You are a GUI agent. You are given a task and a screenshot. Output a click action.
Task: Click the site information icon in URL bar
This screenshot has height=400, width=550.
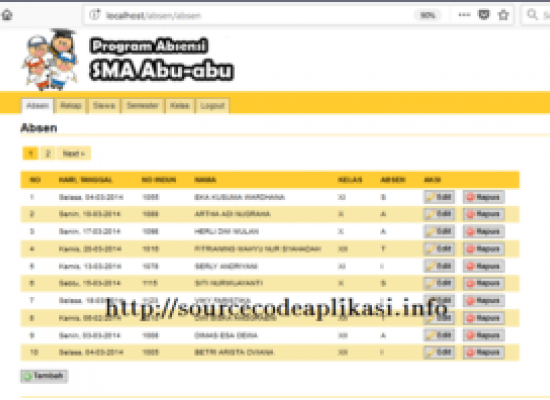[x=94, y=15]
